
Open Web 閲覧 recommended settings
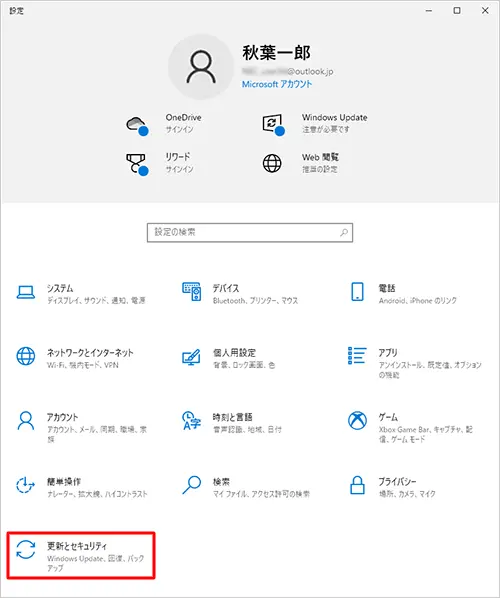pyautogui.click(x=301, y=163)
